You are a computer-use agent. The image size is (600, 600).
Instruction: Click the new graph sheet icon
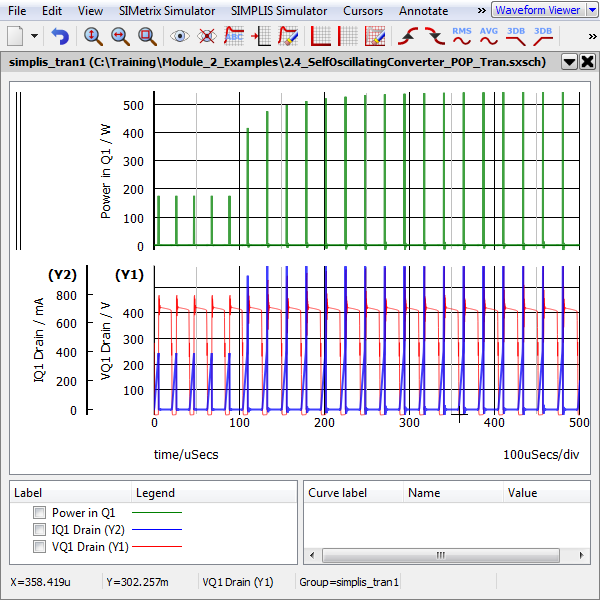coord(15,36)
